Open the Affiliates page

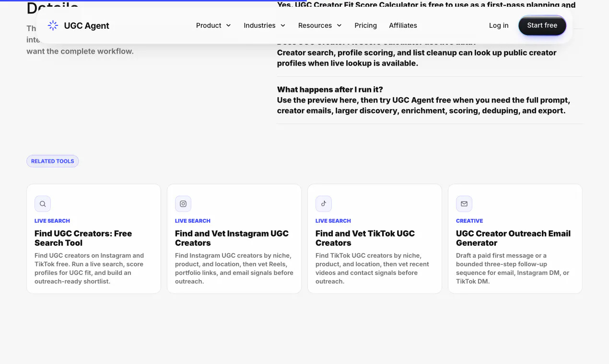click(403, 25)
